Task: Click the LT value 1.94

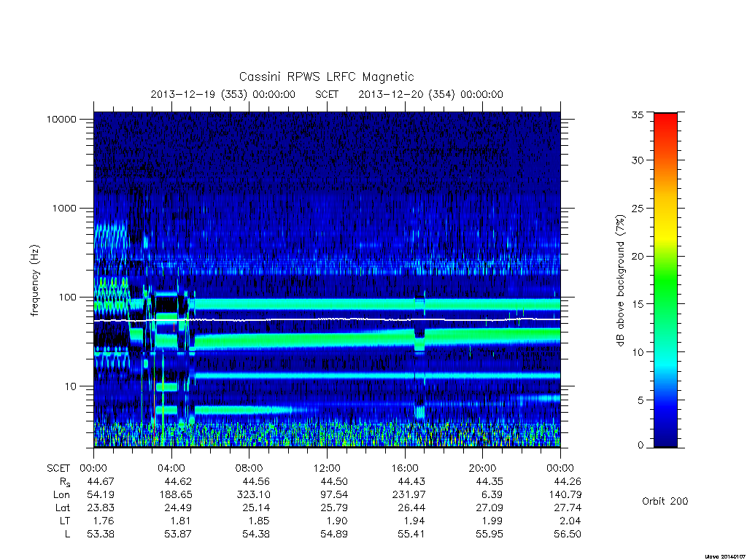Action: (414, 521)
